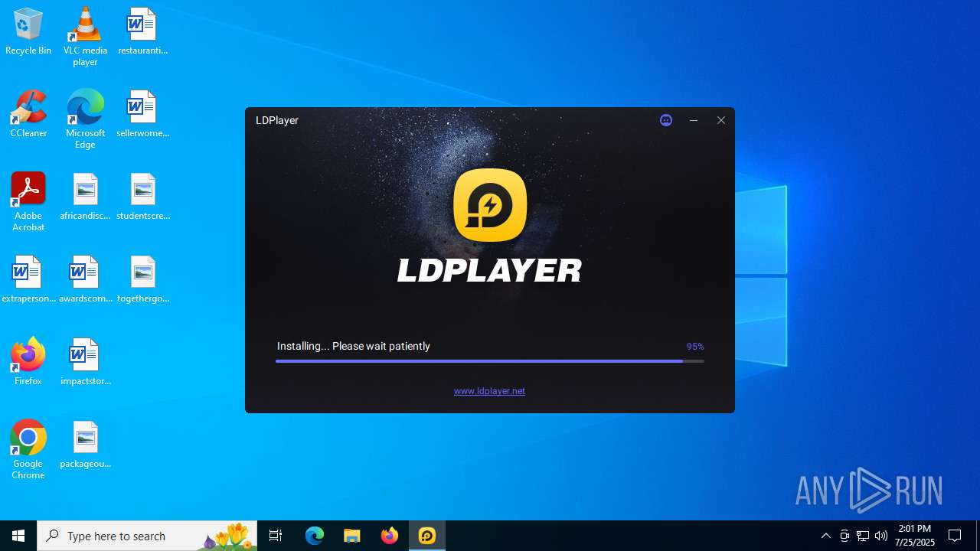Screen dimensions: 980x551
Task: Select the CCleaner desktop shortcut
Action: [28, 115]
